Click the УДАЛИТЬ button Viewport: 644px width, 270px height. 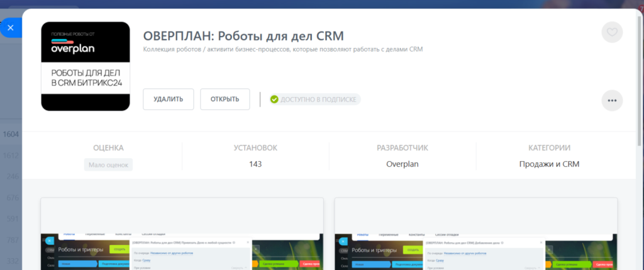click(x=168, y=99)
